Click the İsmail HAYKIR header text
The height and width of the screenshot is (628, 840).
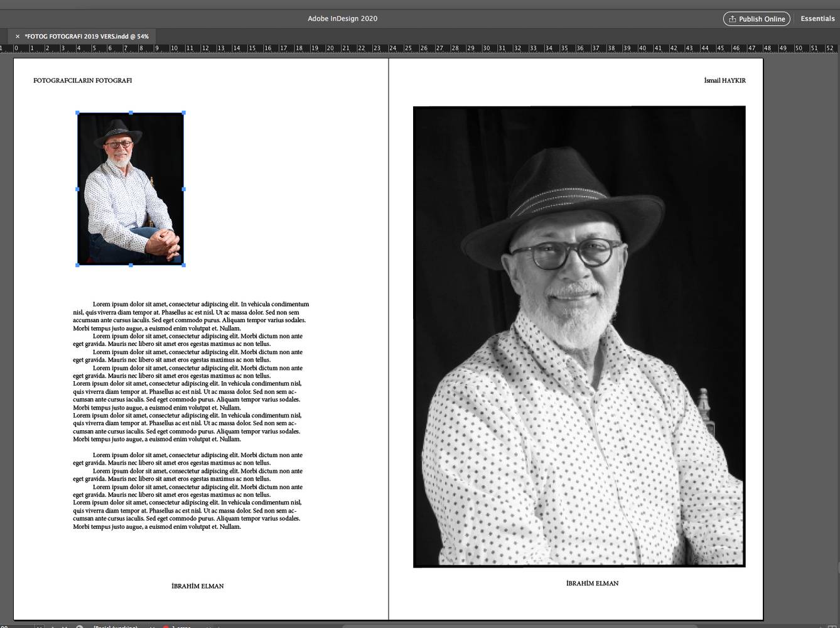tap(724, 80)
